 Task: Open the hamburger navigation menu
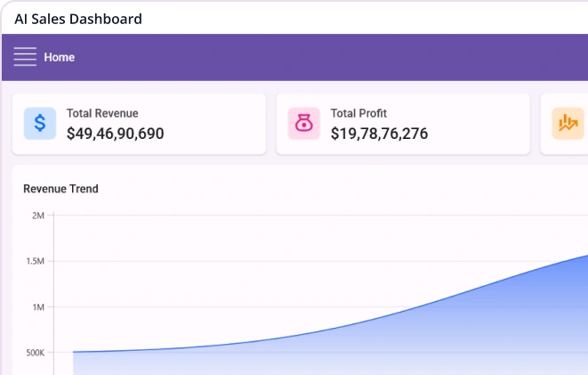point(25,57)
